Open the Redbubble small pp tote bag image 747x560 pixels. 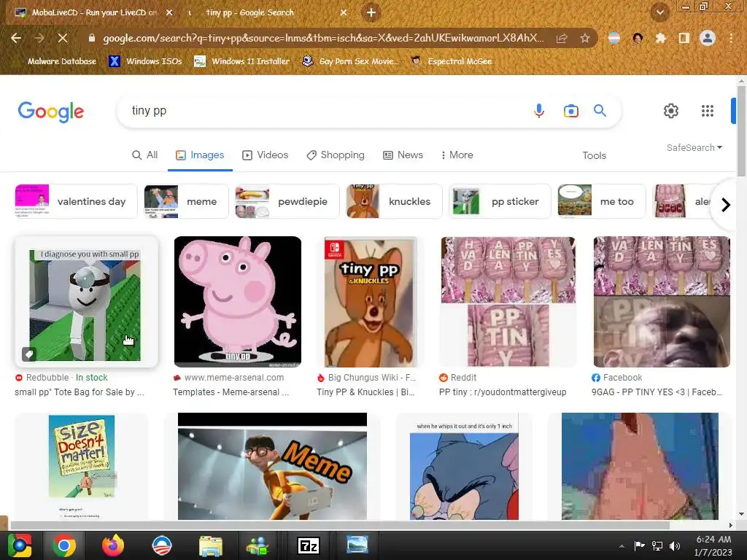(x=86, y=302)
